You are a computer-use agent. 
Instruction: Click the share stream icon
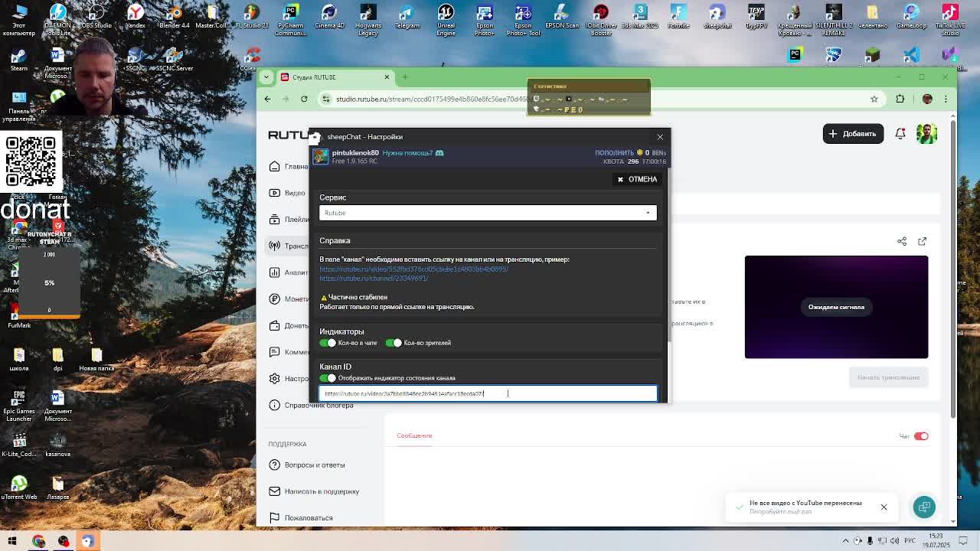coord(902,241)
